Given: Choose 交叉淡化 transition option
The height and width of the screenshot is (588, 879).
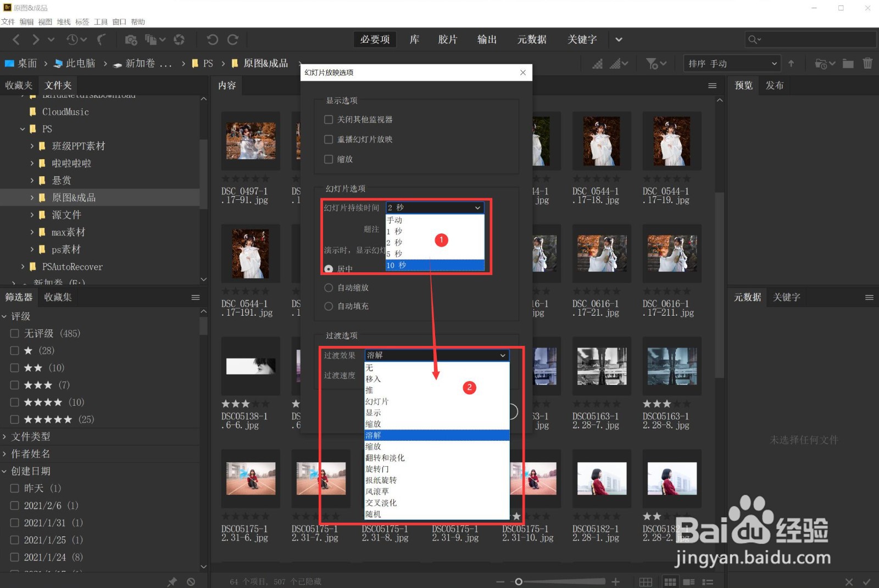Looking at the screenshot, I should [x=437, y=503].
